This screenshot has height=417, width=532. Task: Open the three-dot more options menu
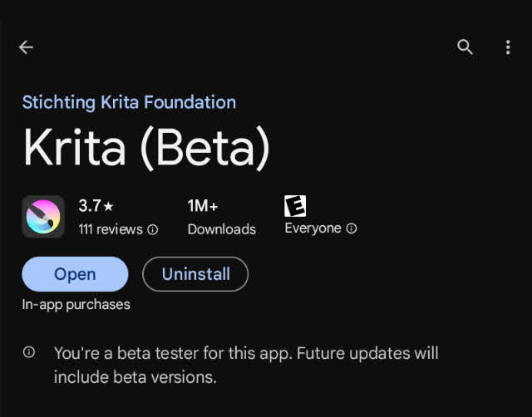[x=508, y=47]
